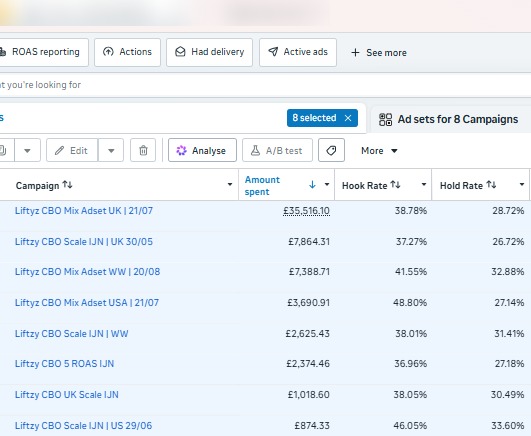The width and height of the screenshot is (531, 436).
Task: Open the Campaign column options dropdown
Action: click(x=230, y=184)
